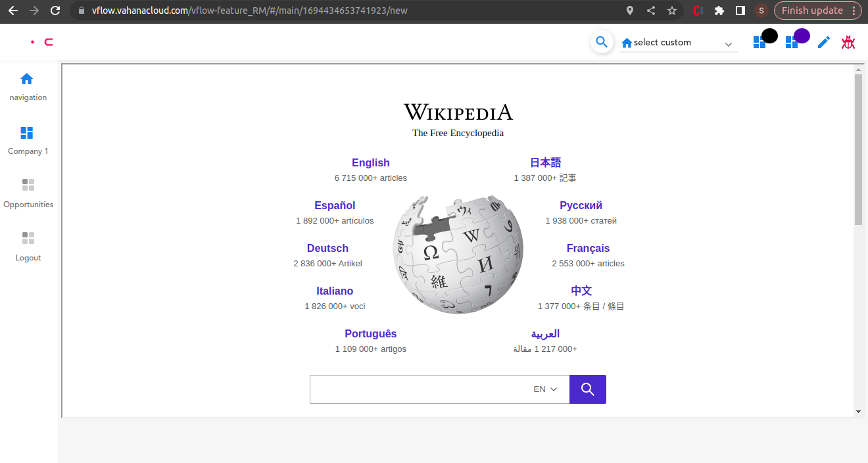Click the red bug debug icon
Screen dimensions: 868x463
click(848, 42)
